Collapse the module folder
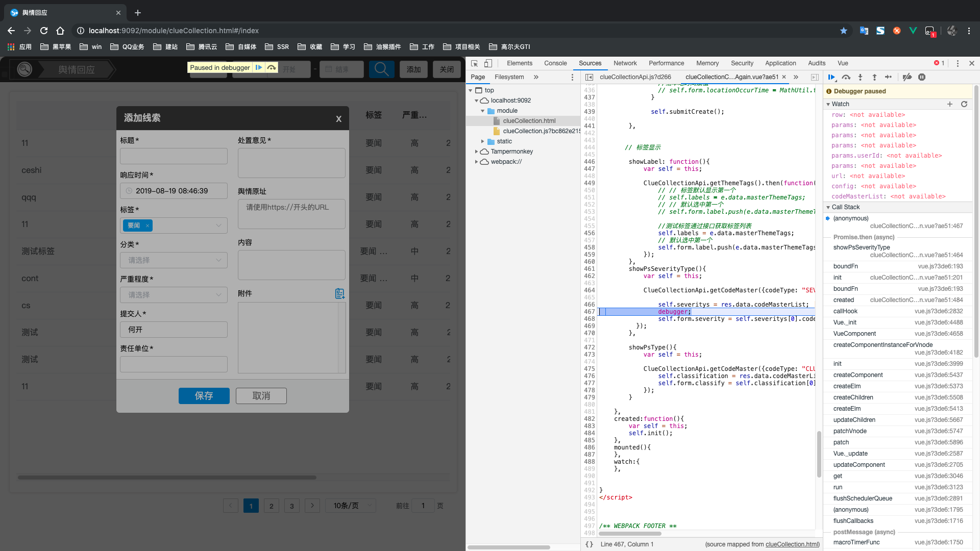The image size is (980, 551). (x=482, y=111)
